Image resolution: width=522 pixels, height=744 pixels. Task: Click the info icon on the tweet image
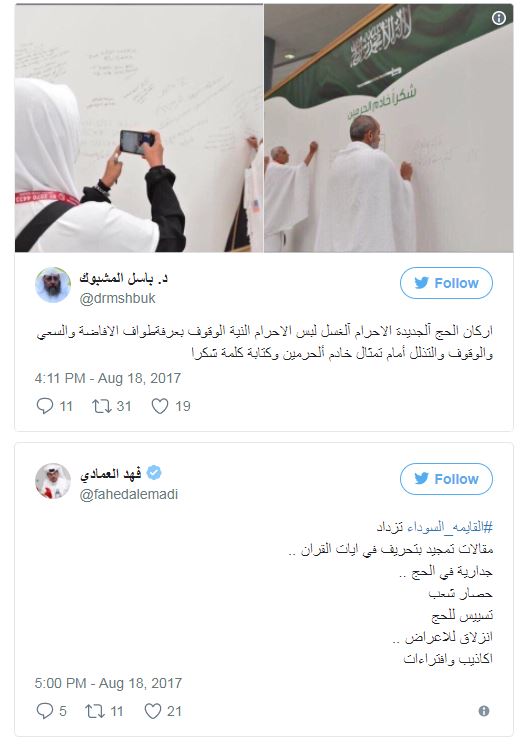coord(498,18)
